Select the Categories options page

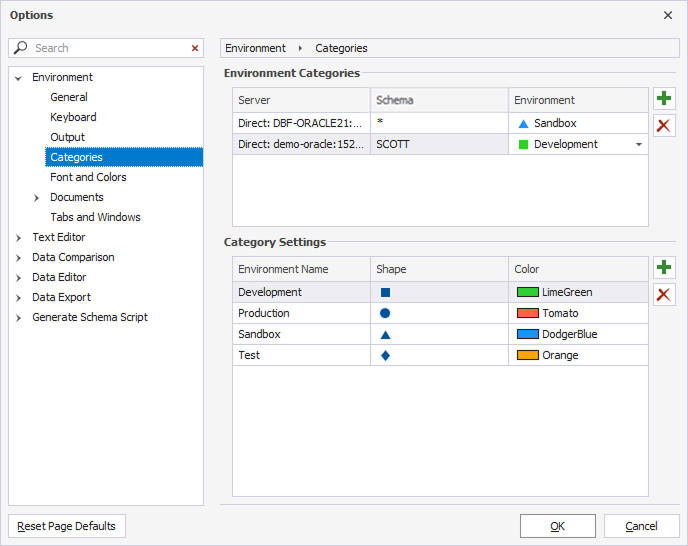coord(124,157)
